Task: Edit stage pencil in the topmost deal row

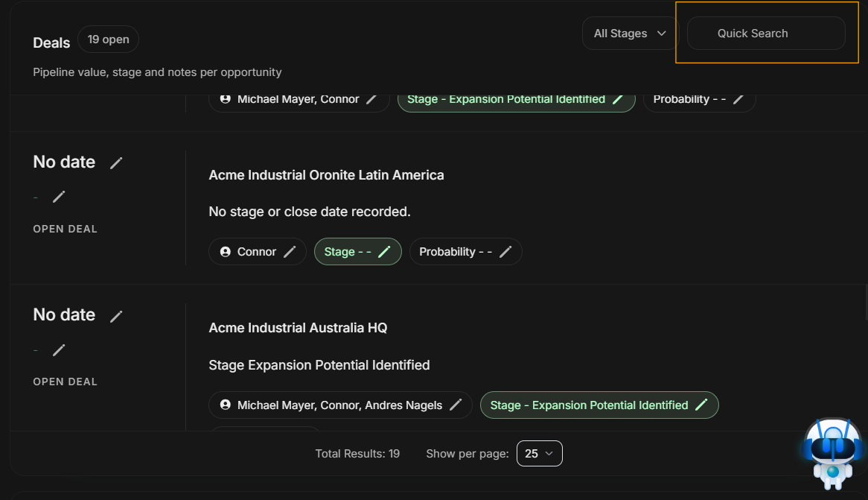Action: (x=619, y=99)
